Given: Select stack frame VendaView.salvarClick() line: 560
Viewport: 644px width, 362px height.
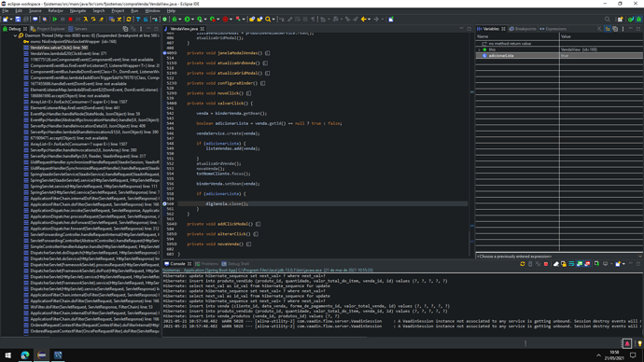Looking at the screenshot, I should point(59,48).
